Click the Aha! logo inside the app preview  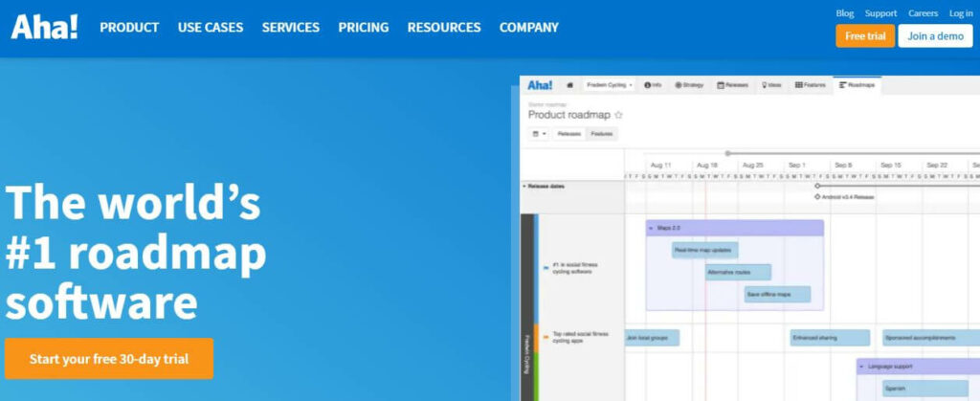(x=540, y=85)
